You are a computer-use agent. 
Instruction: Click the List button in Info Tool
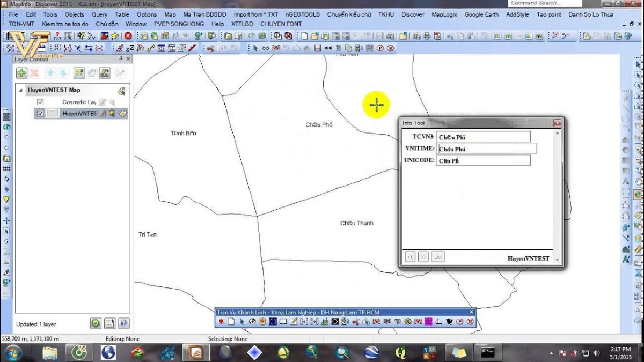click(x=438, y=257)
